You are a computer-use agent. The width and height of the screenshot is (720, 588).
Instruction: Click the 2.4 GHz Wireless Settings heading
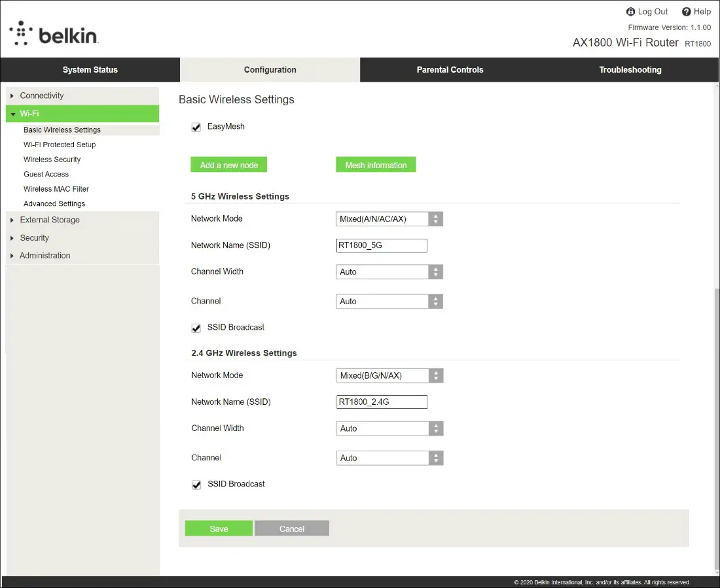(x=244, y=353)
